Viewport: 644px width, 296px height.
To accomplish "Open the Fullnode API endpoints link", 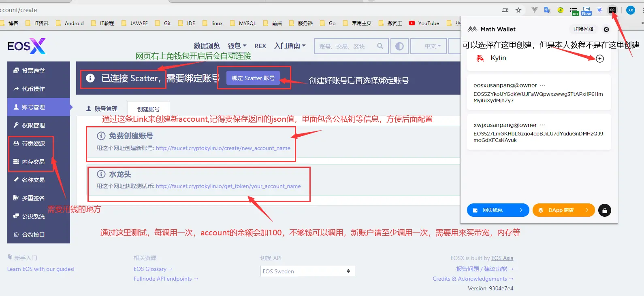I will (x=166, y=279).
